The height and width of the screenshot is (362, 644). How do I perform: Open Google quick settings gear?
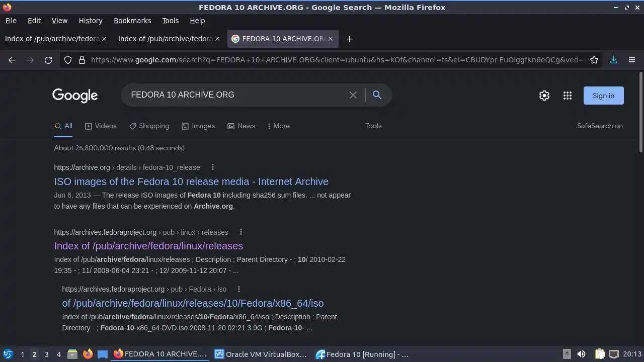click(x=544, y=96)
